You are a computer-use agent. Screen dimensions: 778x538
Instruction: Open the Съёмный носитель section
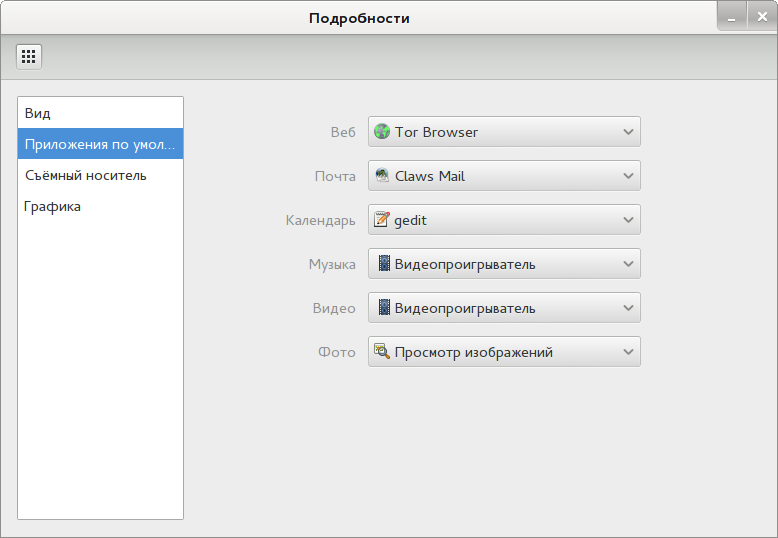(x=100, y=175)
